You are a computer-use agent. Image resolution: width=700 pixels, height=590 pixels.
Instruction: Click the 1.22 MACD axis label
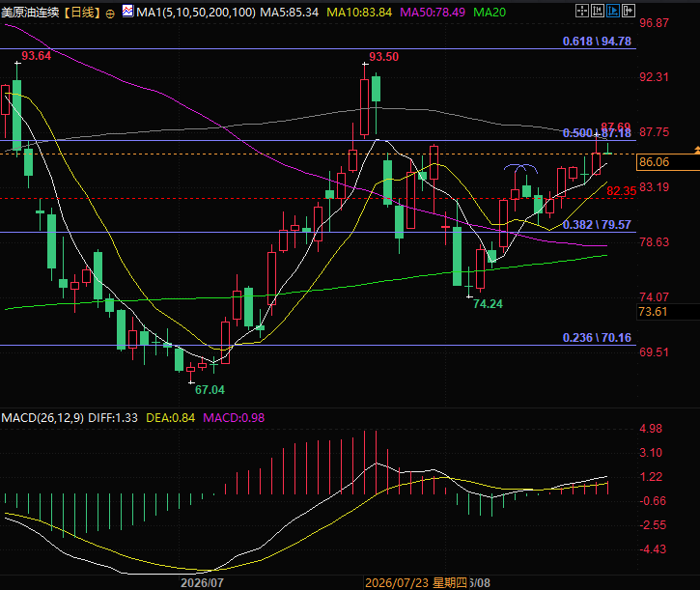tap(651, 477)
